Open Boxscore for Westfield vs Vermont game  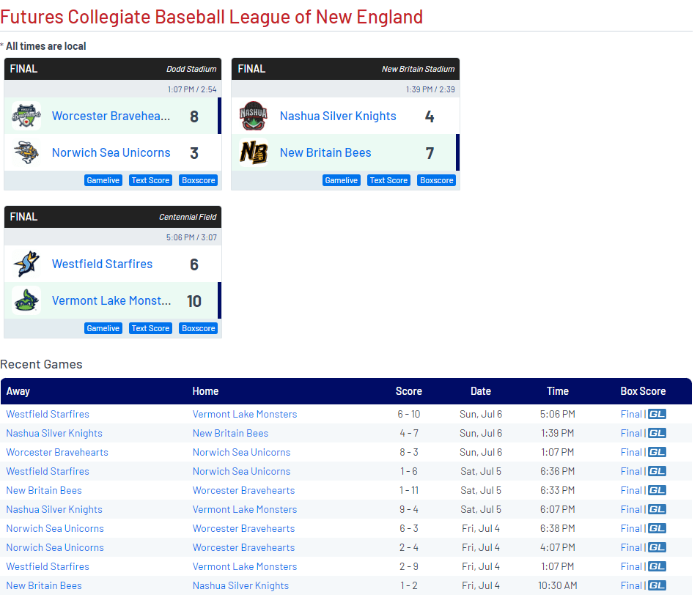(198, 328)
